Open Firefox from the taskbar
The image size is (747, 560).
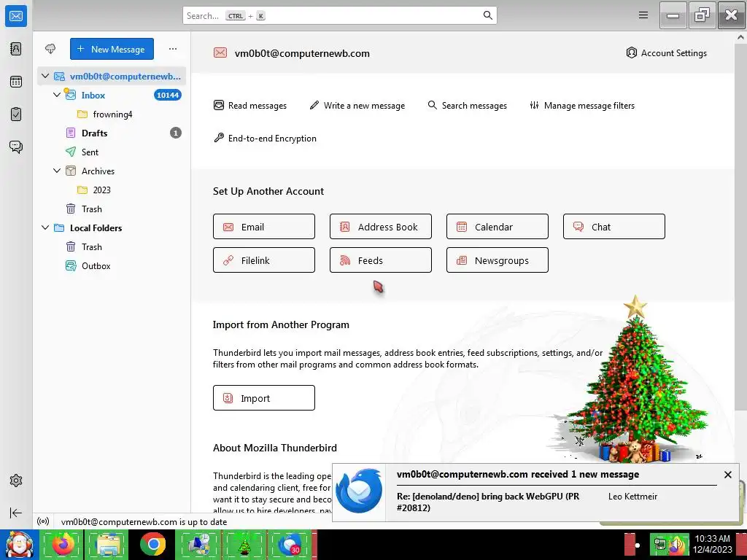[63, 544]
